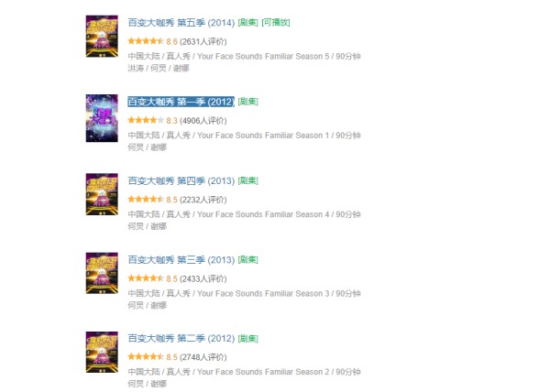The height and width of the screenshot is (392, 550).
Task: Open the 第四季 (2013) title link
Action: (x=181, y=180)
